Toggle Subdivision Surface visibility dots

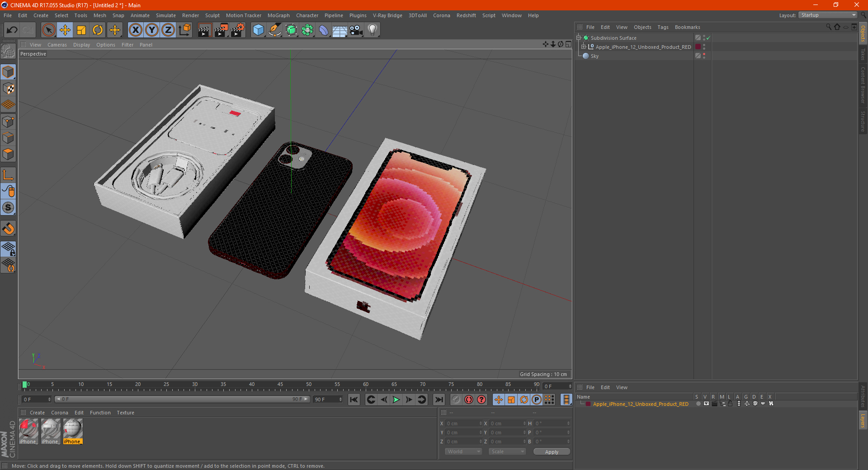tap(704, 38)
